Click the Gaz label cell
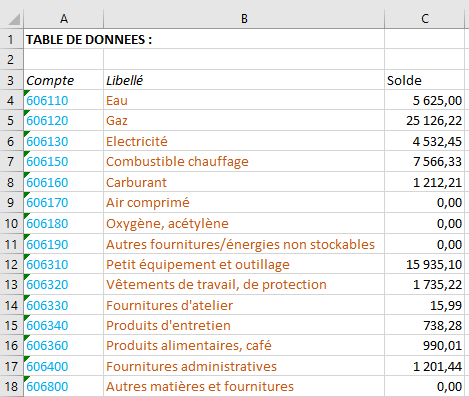The width and height of the screenshot is (469, 397). [244, 120]
